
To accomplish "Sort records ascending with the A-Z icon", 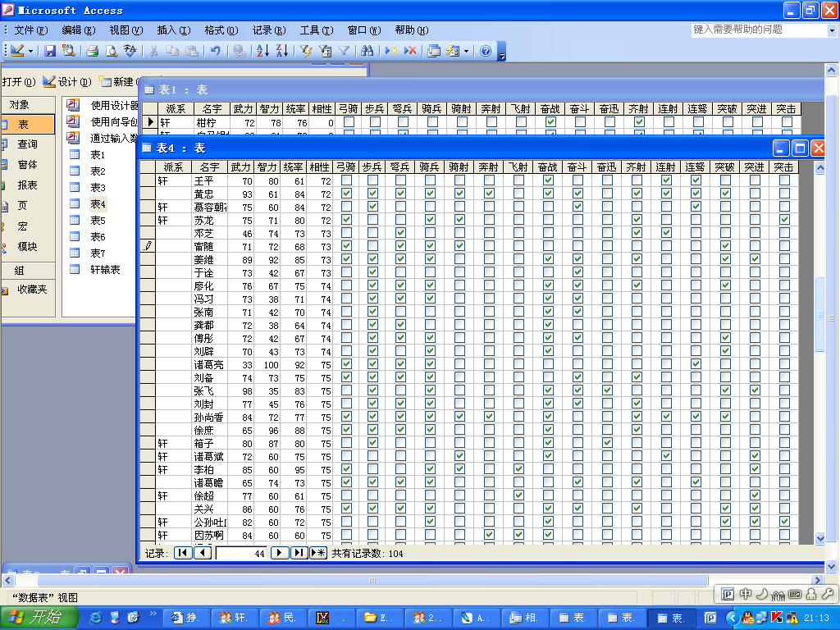I will 262,51.
